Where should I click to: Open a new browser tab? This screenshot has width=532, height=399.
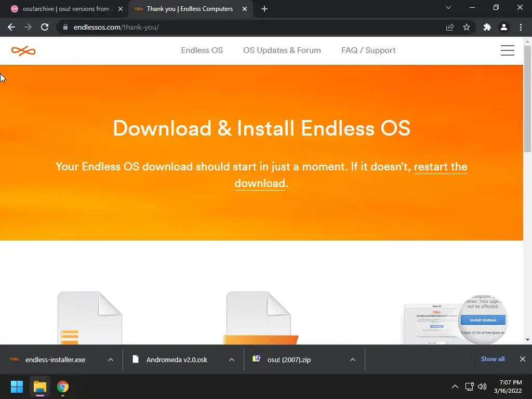coord(264,9)
